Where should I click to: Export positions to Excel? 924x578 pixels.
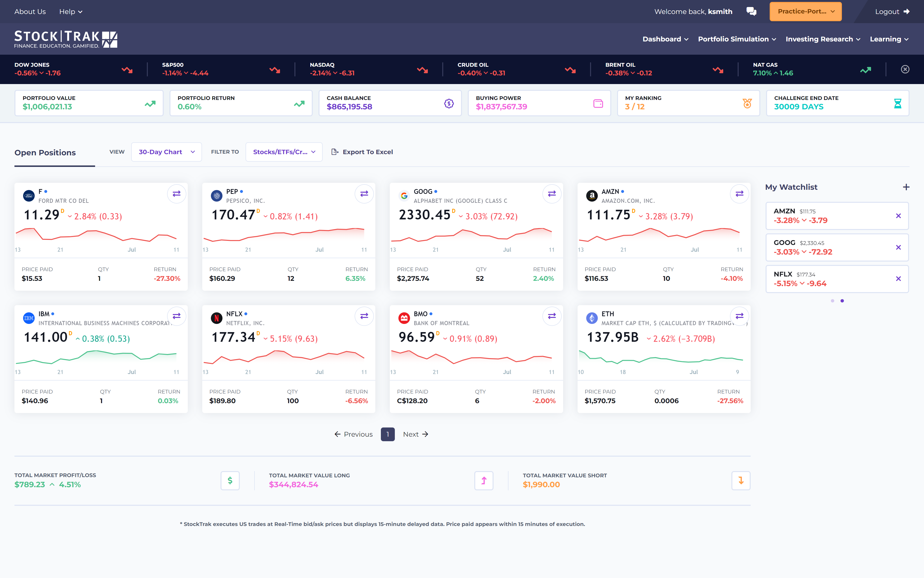362,152
